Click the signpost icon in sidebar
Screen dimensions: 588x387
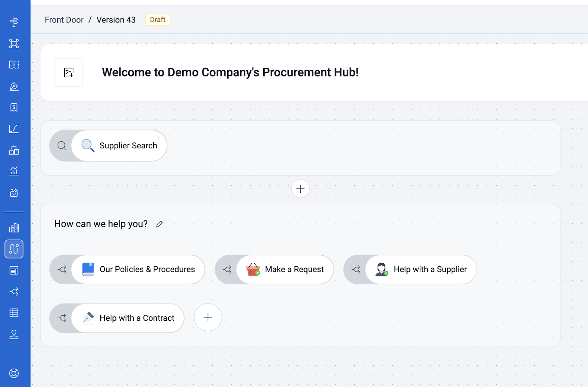(x=14, y=22)
